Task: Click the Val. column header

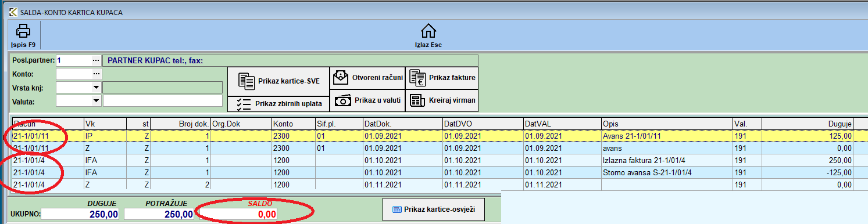Action: pos(747,124)
